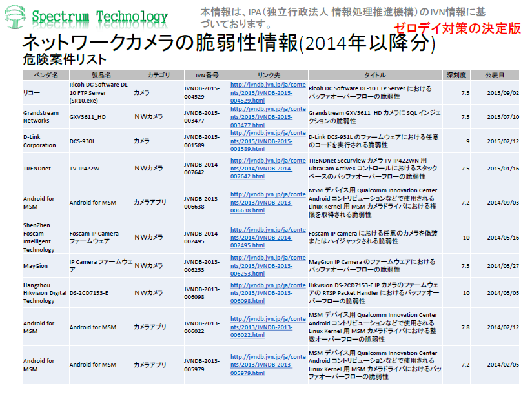This screenshot has height=399, width=532.
Task: Click the カテゴリ column header
Action: tap(159, 75)
